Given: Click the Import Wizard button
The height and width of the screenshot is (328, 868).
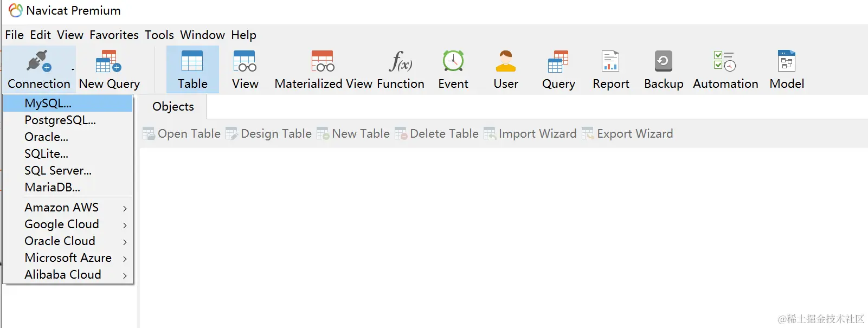Looking at the screenshot, I should [530, 134].
